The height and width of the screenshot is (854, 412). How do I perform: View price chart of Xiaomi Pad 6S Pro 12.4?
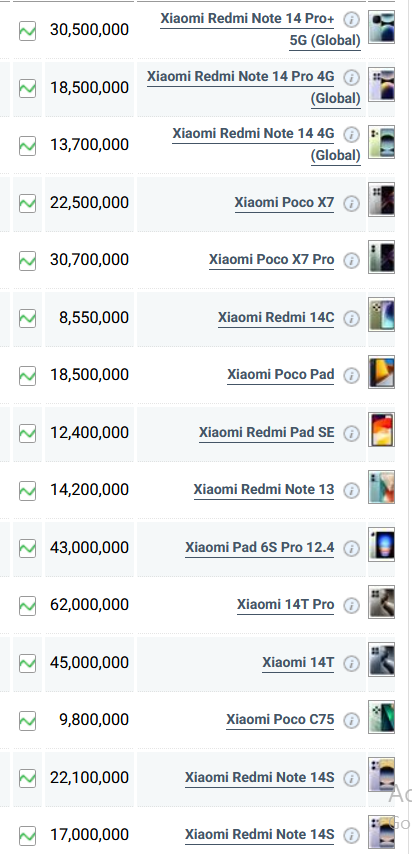coord(27,548)
